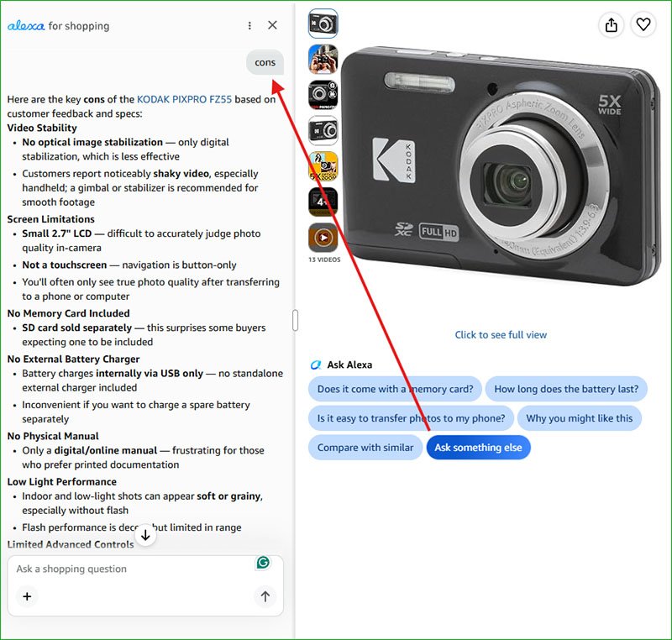Select the third thumbnail showing camera views

[323, 95]
